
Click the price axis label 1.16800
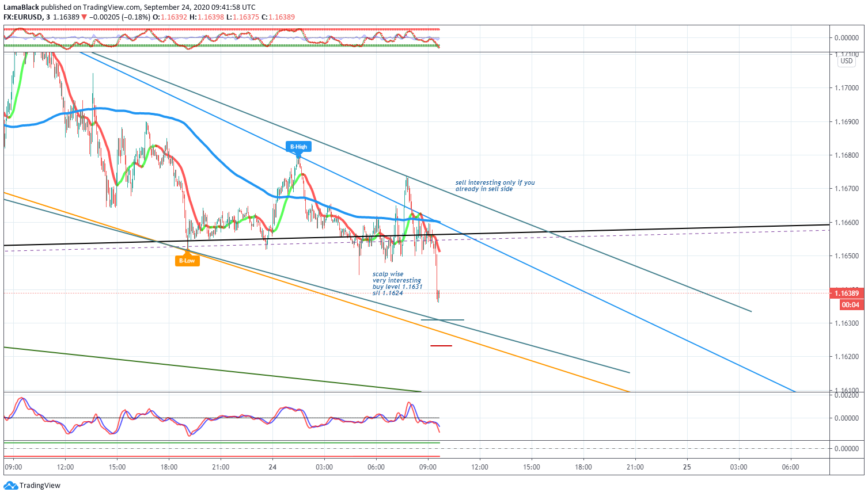[847, 155]
